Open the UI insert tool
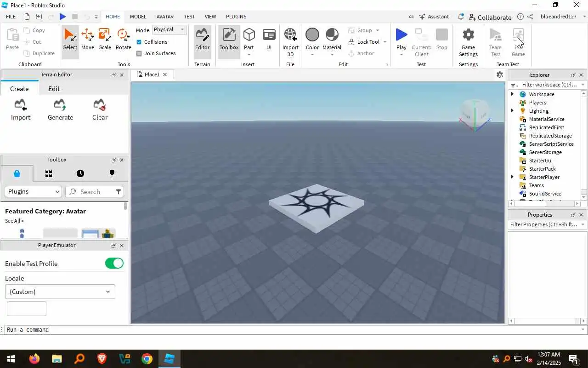The height and width of the screenshot is (368, 588). point(269,39)
